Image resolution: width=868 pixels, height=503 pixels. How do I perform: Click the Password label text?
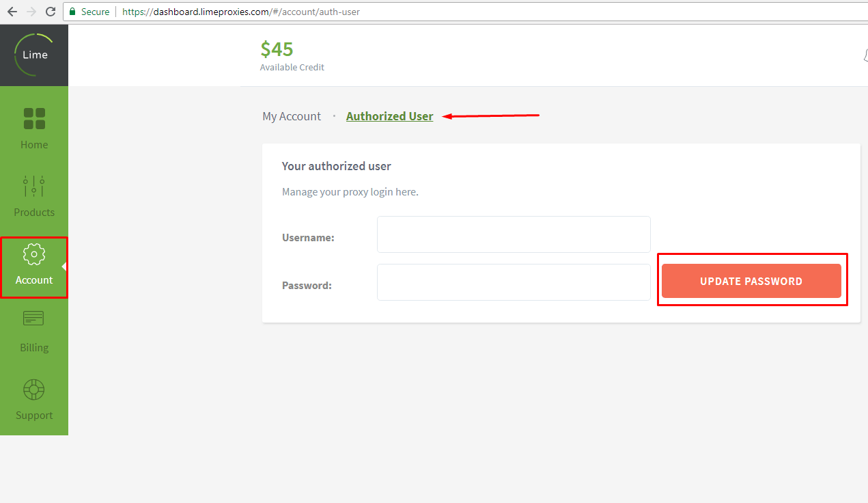[307, 286]
